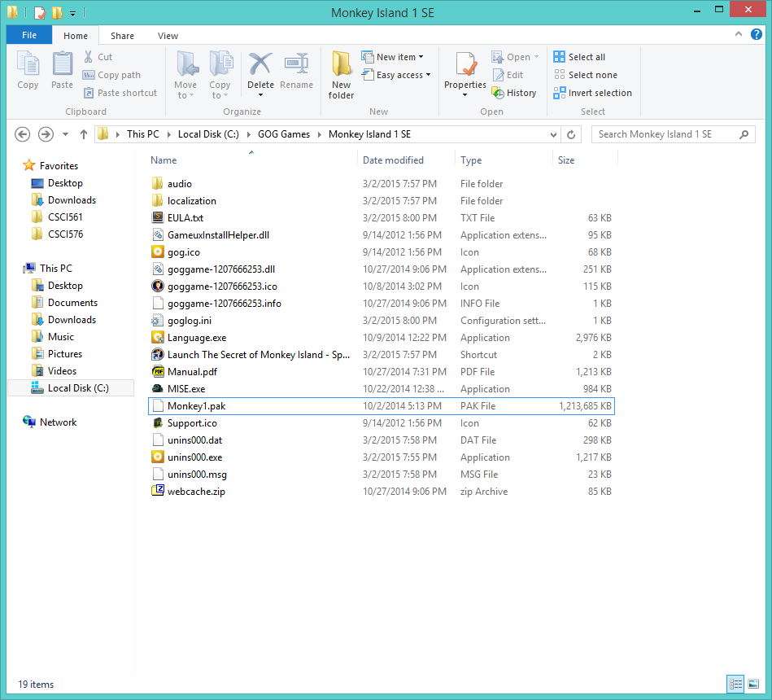Go up one folder level arrow
The height and width of the screenshot is (700, 772).
(84, 134)
